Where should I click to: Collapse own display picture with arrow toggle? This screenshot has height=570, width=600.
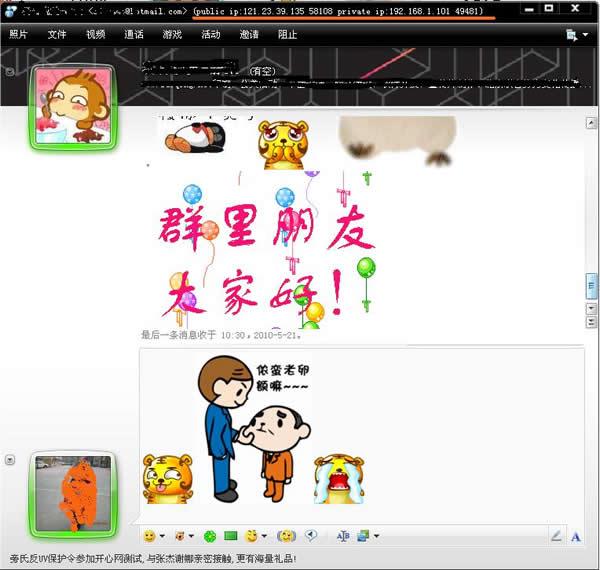(10, 459)
